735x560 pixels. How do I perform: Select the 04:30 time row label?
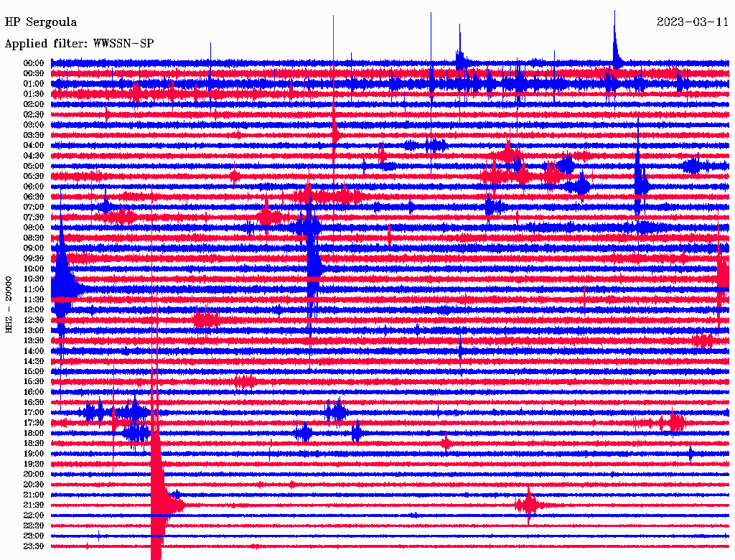click(34, 156)
